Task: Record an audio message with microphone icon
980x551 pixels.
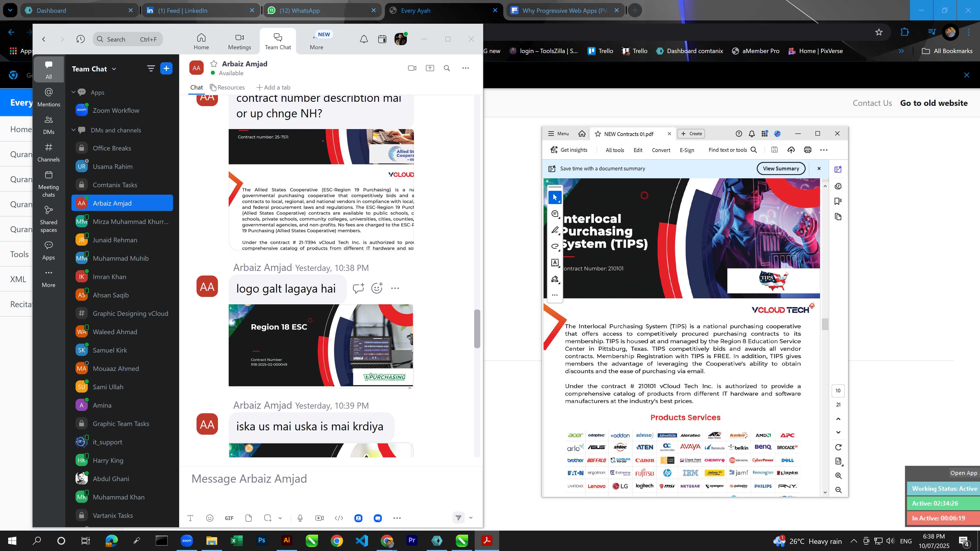Action: [300, 518]
